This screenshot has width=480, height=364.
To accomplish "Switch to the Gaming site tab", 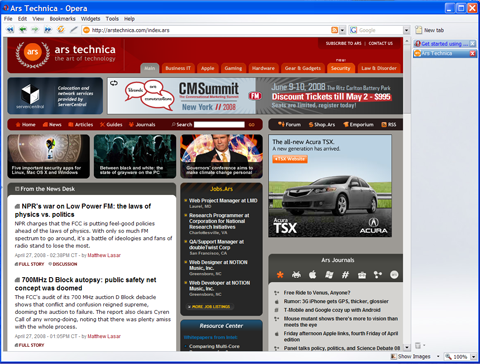I will click(233, 68).
